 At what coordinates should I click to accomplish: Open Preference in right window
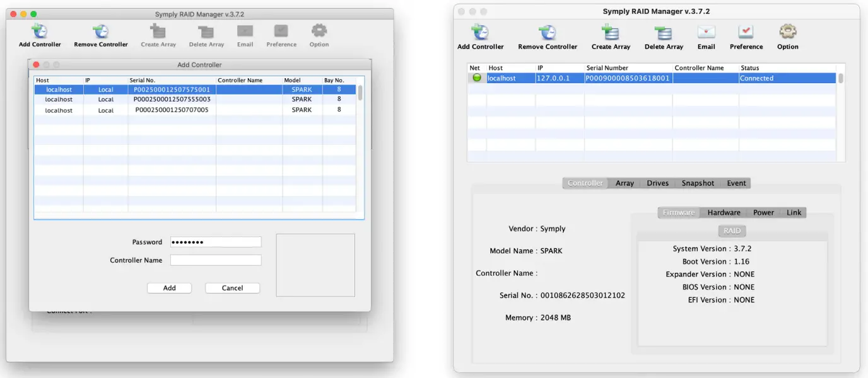click(746, 32)
